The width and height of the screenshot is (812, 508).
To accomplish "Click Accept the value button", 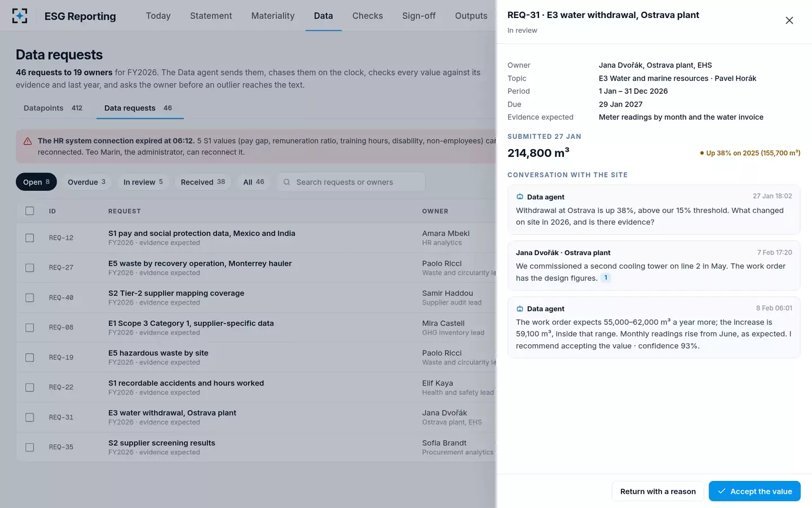I will pyautogui.click(x=754, y=491).
